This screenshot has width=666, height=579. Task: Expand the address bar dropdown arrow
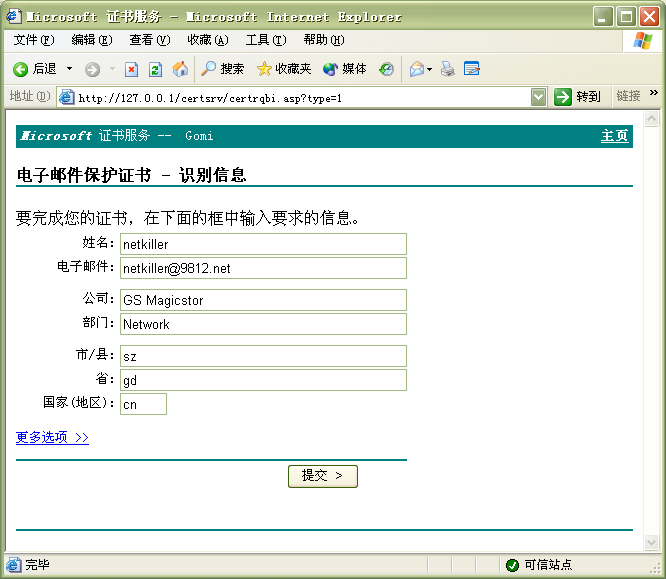pyautogui.click(x=539, y=97)
